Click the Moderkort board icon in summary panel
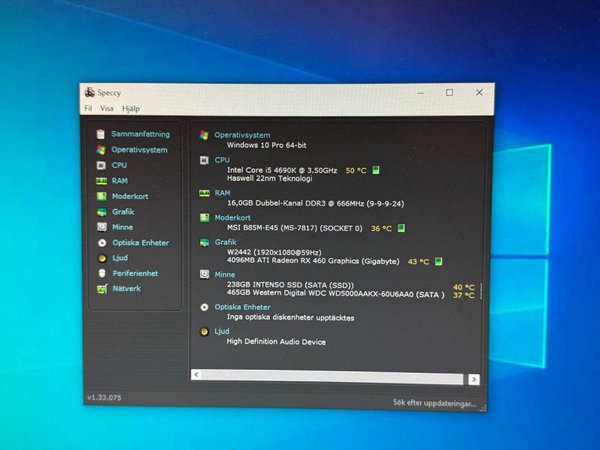The image size is (600, 450). coord(204,218)
